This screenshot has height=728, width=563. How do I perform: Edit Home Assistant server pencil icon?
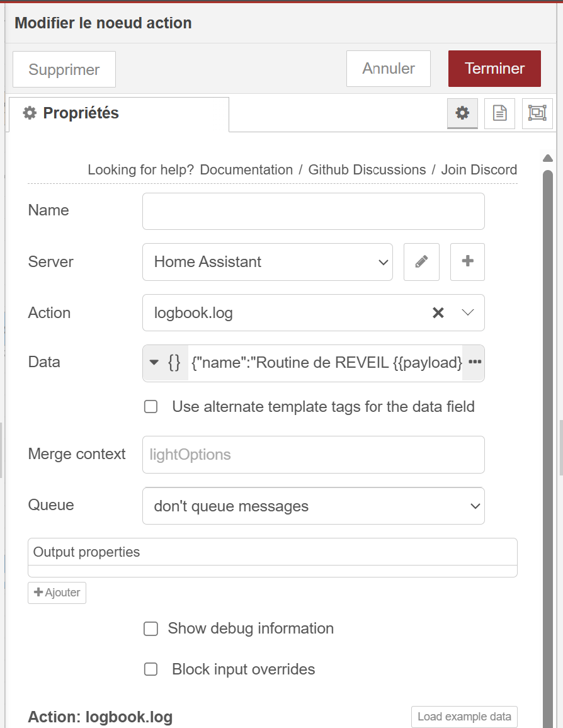click(x=421, y=261)
